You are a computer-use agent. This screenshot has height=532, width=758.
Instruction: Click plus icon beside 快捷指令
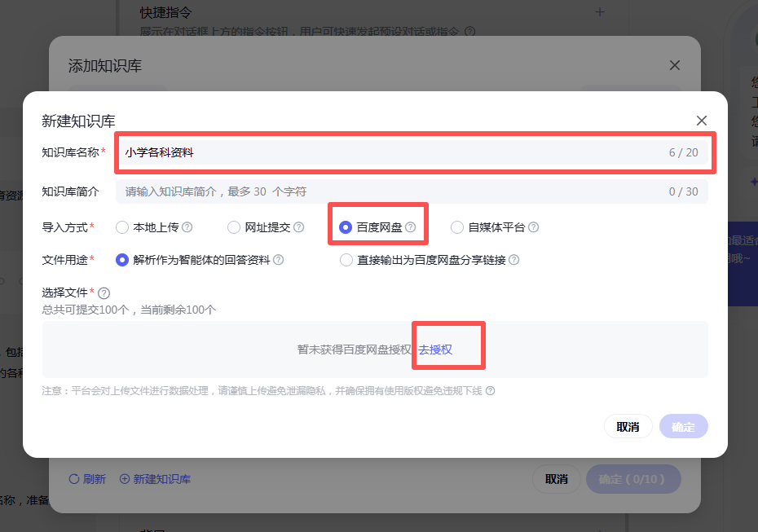click(600, 12)
